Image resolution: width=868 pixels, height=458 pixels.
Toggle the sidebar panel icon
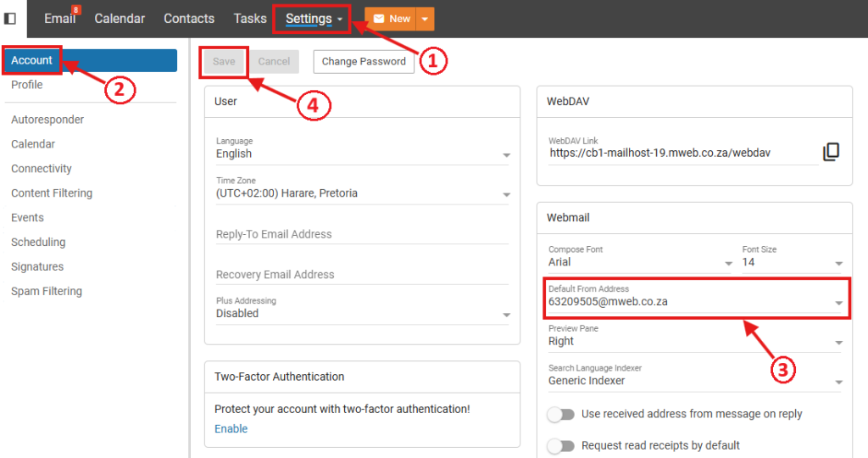point(10,18)
